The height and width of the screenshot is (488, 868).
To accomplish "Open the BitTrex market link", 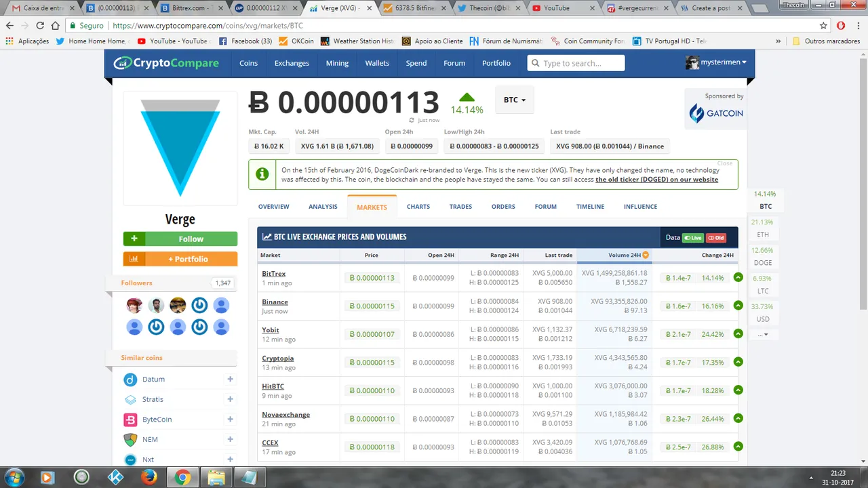I will click(x=274, y=274).
